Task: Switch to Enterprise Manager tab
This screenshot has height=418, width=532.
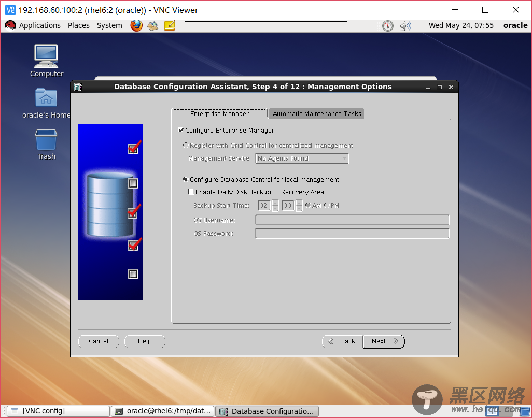Action: [x=219, y=113]
